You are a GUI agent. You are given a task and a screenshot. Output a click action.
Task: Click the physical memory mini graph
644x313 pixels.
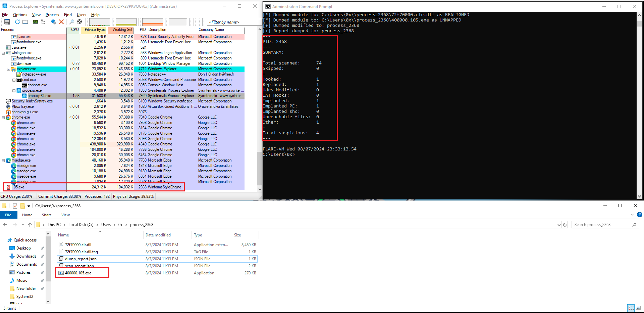pos(152,22)
